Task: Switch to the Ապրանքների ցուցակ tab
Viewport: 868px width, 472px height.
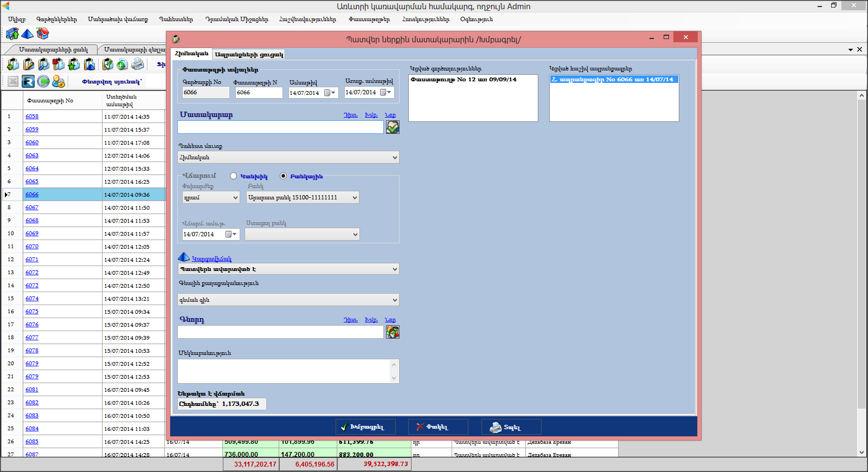Action: (x=249, y=54)
